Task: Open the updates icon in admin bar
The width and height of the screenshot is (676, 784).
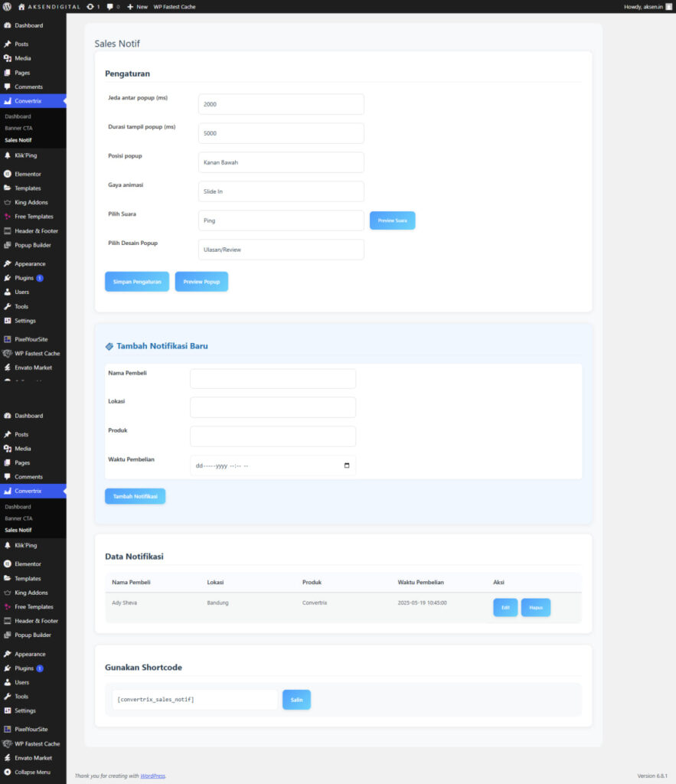Action: point(91,6)
